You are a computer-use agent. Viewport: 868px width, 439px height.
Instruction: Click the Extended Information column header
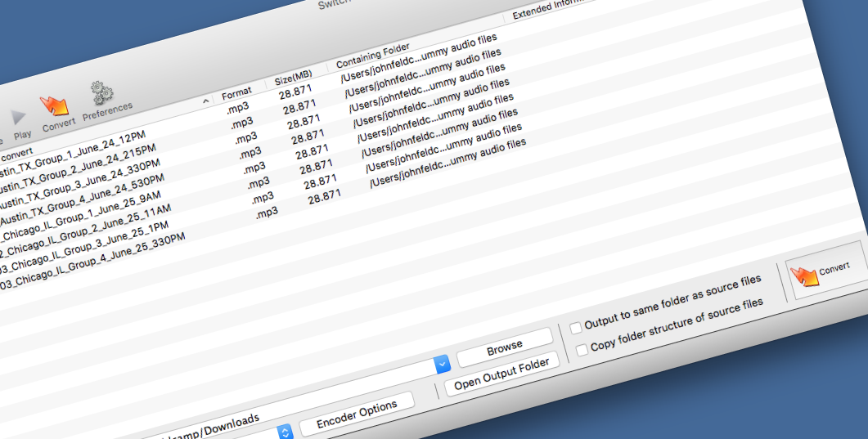[x=548, y=9]
